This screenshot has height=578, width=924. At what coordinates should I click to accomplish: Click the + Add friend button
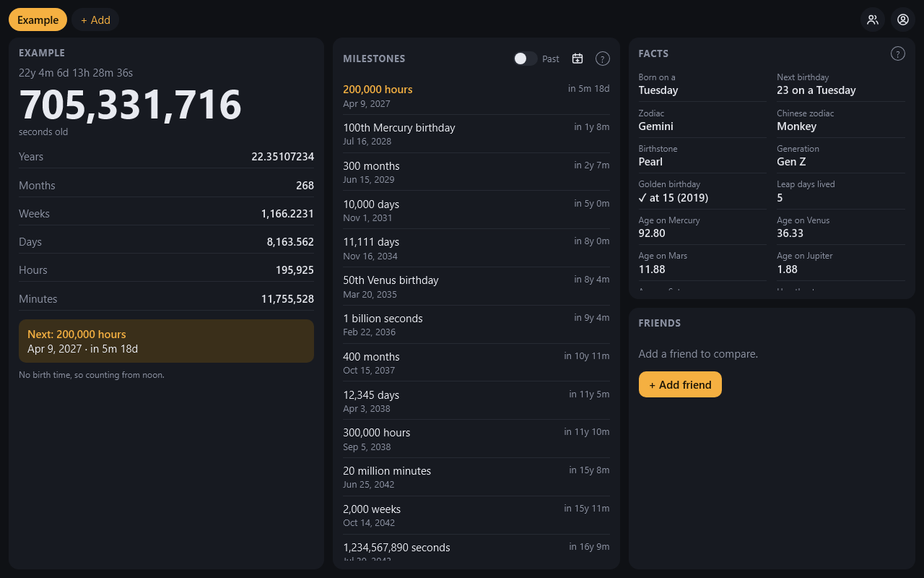click(x=680, y=384)
